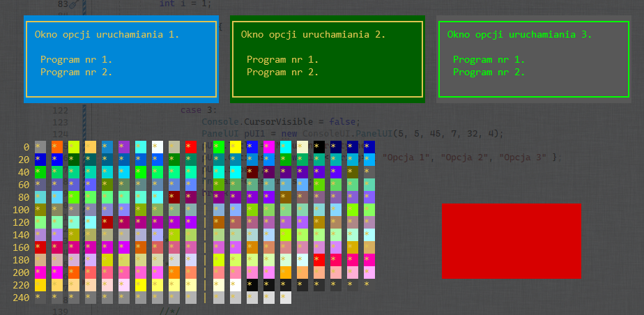Viewport: 644px width, 315px height.
Task: Pick the pure white swatch in row 220
Action: tap(236, 285)
